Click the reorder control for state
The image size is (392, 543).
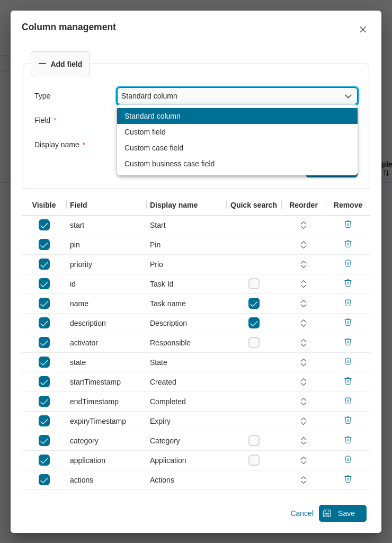pyautogui.click(x=303, y=361)
